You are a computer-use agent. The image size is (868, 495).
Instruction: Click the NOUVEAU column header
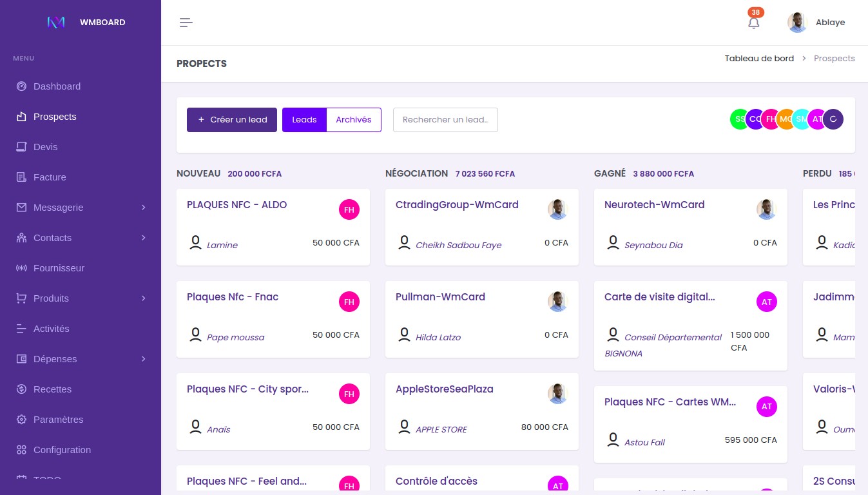pyautogui.click(x=198, y=173)
